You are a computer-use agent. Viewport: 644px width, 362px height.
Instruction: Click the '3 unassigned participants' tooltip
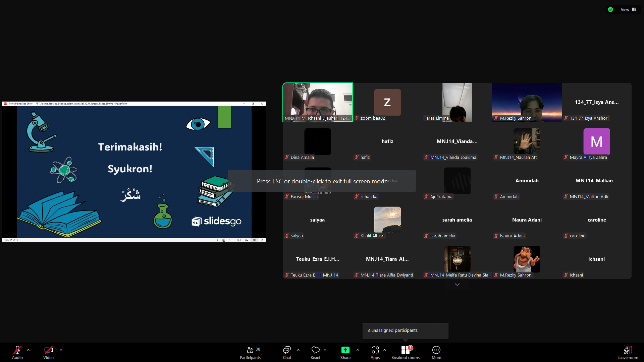[406, 331]
